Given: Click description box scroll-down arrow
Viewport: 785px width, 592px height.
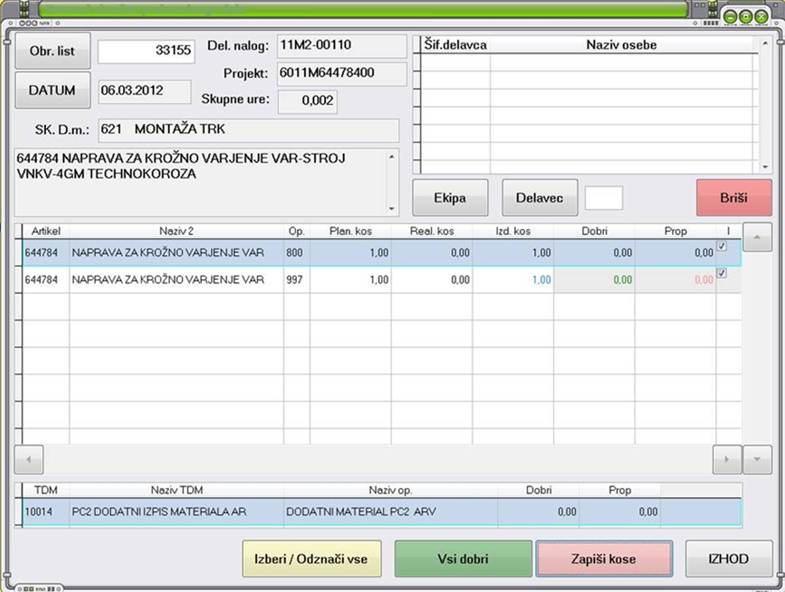Looking at the screenshot, I should tap(391, 208).
